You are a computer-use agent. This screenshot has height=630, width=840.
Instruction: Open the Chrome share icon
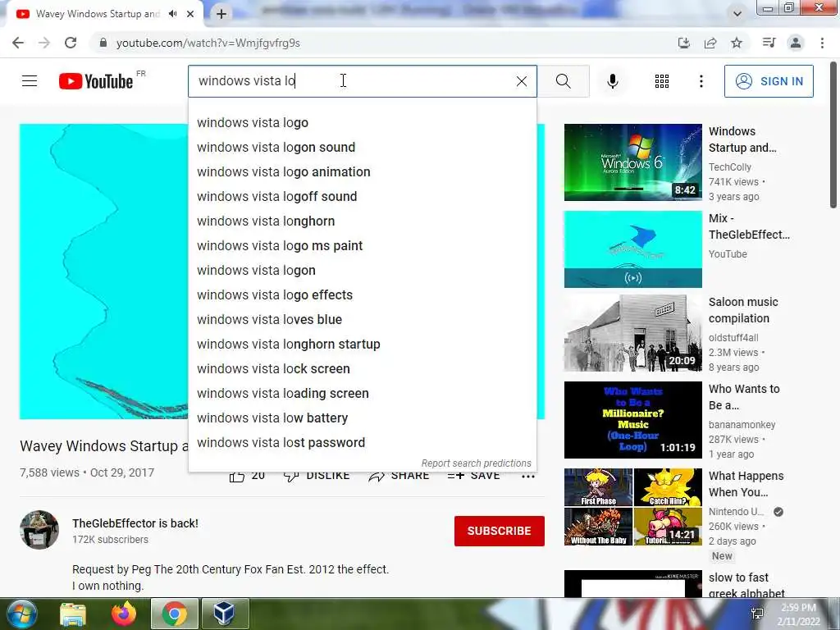point(710,43)
